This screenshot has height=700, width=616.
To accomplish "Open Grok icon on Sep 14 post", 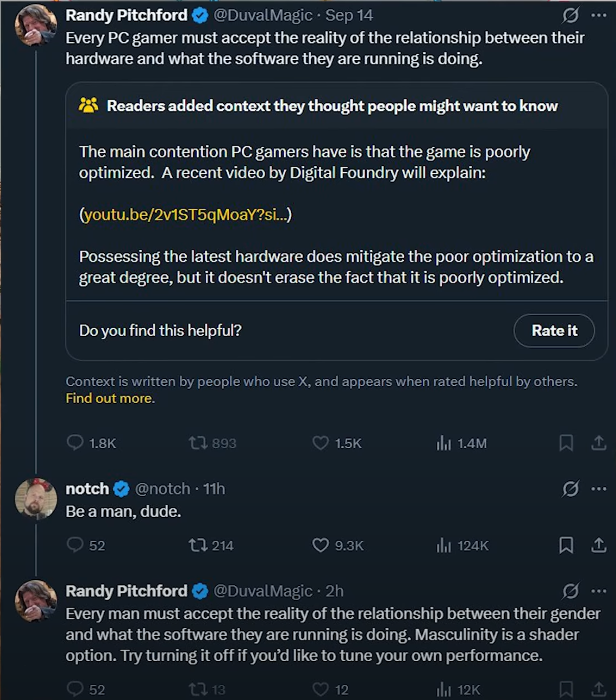I will point(571,16).
